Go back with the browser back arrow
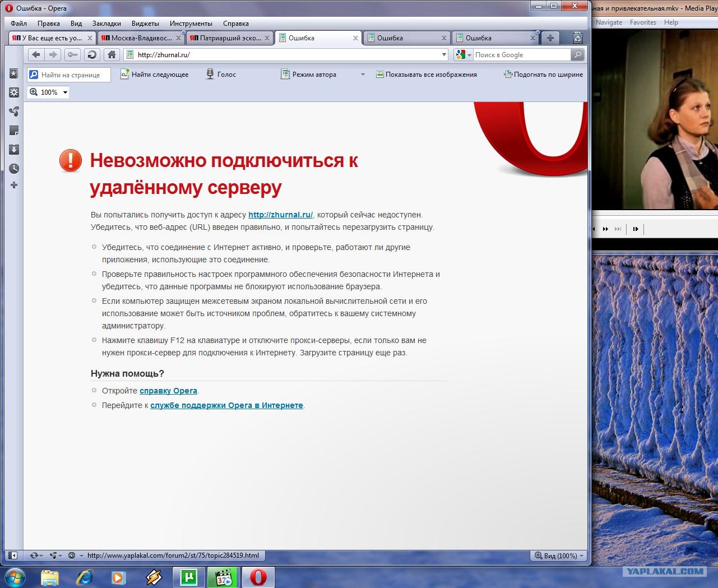 36,54
